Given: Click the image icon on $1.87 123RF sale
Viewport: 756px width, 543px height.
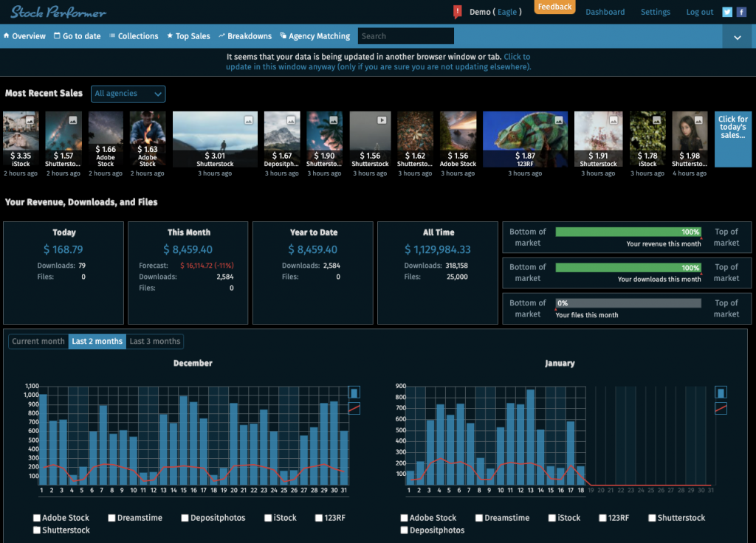Looking at the screenshot, I should tap(559, 120).
